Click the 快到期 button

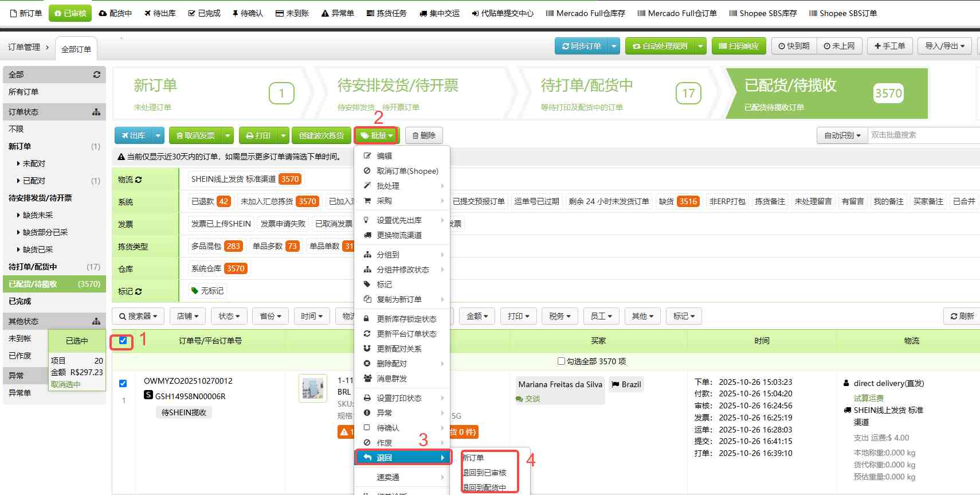pos(794,46)
